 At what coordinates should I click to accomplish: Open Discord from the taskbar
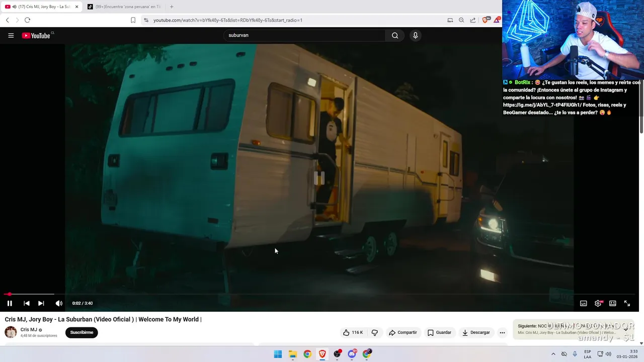pyautogui.click(x=352, y=354)
